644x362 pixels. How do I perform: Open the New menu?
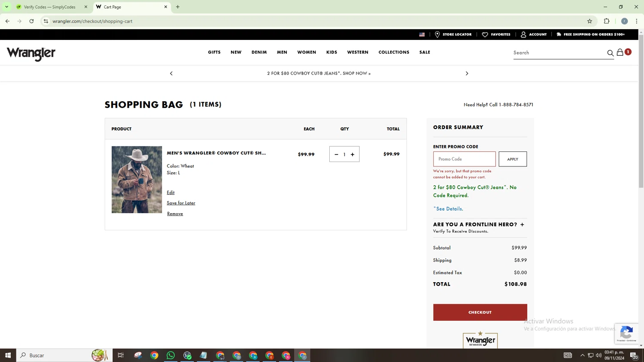(236, 52)
